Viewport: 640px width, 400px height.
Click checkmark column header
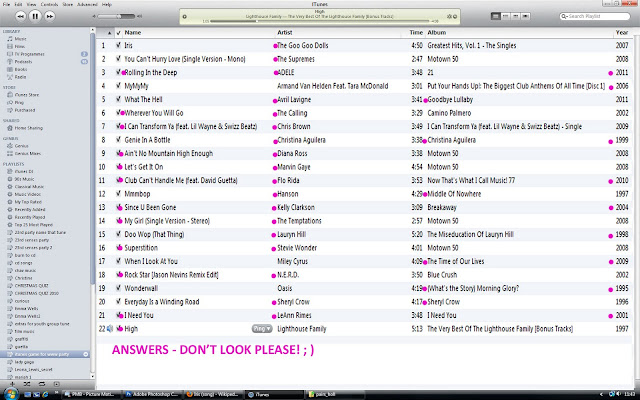118,33
